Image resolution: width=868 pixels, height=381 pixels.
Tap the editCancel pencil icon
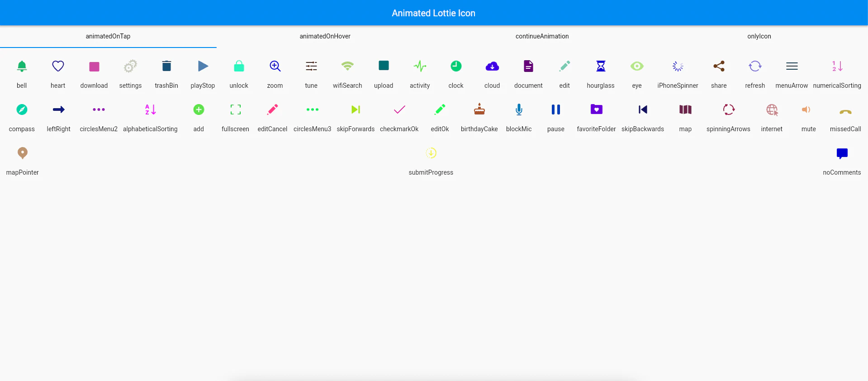pos(272,110)
